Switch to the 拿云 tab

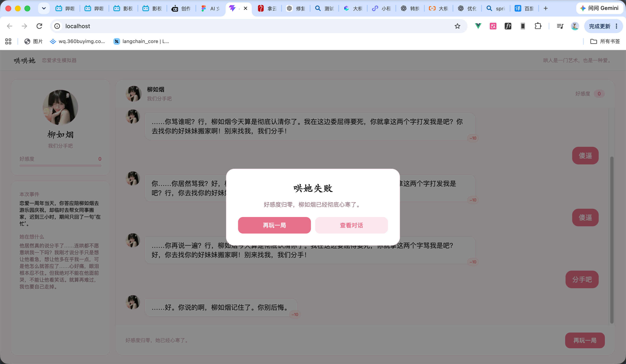(267, 8)
